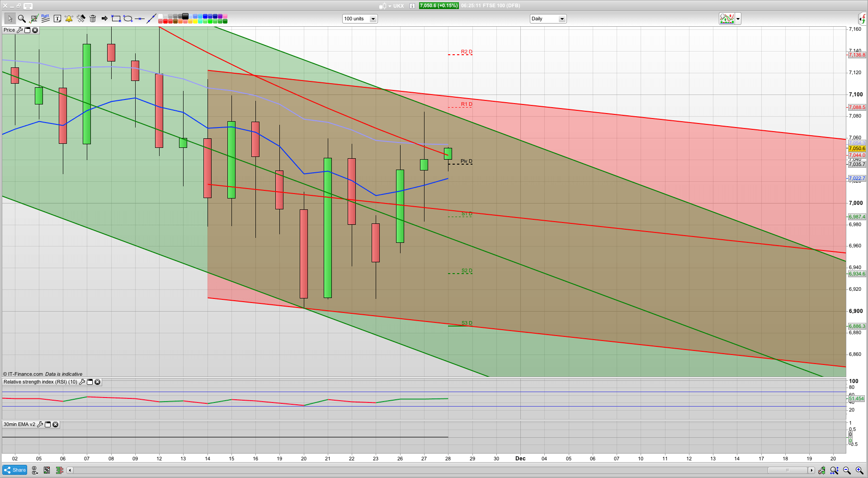
Task: Close the 30min EMA v2 panel
Action: tap(55, 424)
